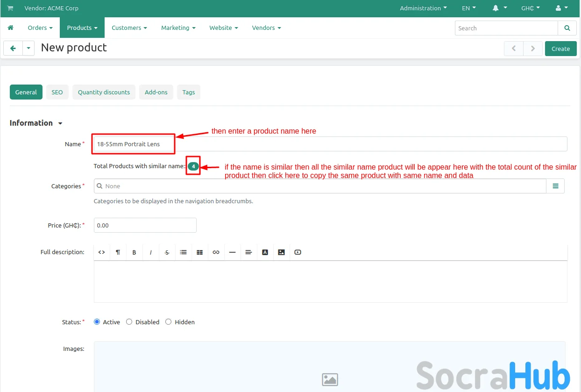The height and width of the screenshot is (392, 581).
Task: Go to the home dashboard icon
Action: point(10,28)
